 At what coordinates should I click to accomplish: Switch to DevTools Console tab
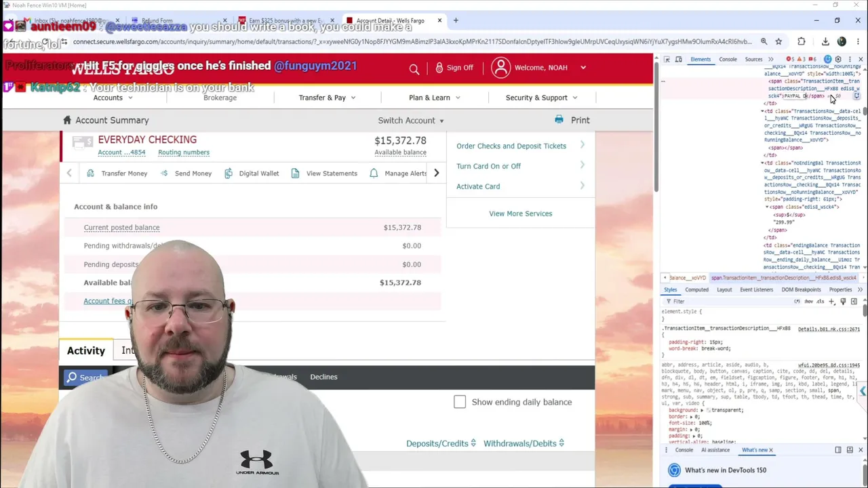(728, 60)
